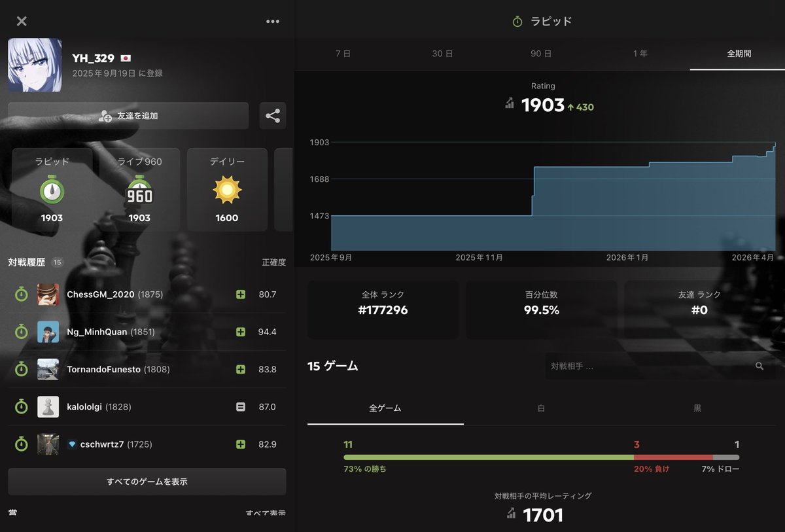
Task: Click the 全体ランク #177296 card
Action: point(383,310)
